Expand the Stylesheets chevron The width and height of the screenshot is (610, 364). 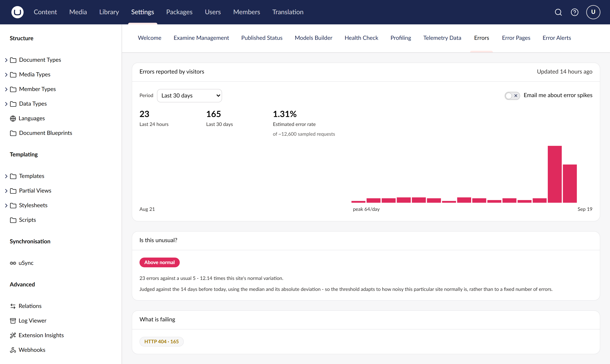coord(6,205)
